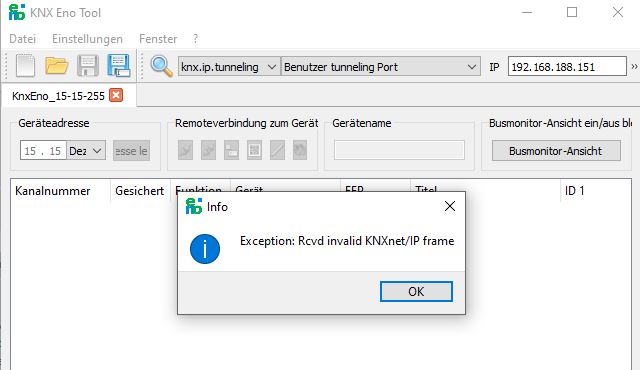This screenshot has width=640, height=370.
Task: Click the Gerätename text field
Action: [x=399, y=150]
